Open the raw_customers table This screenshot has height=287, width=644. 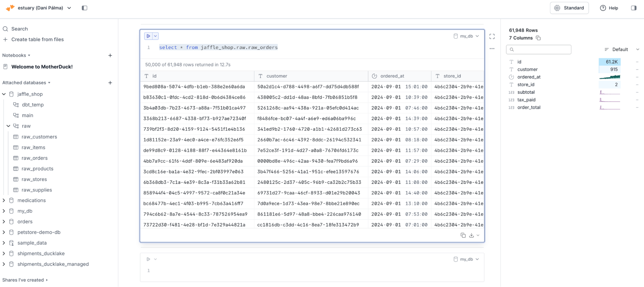[39, 137]
